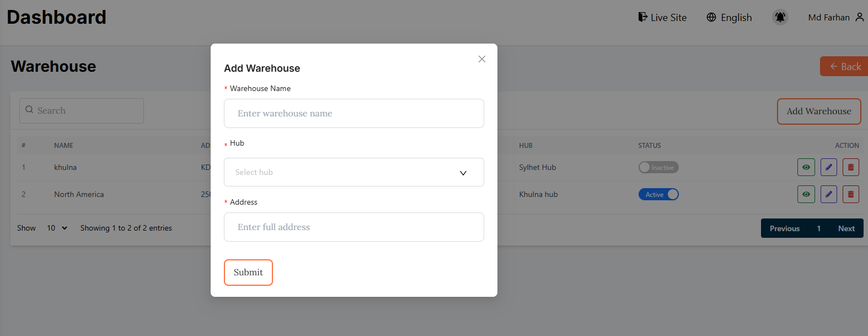Open the Select hub dropdown
Viewport: 868px width, 336px height.
tap(353, 172)
